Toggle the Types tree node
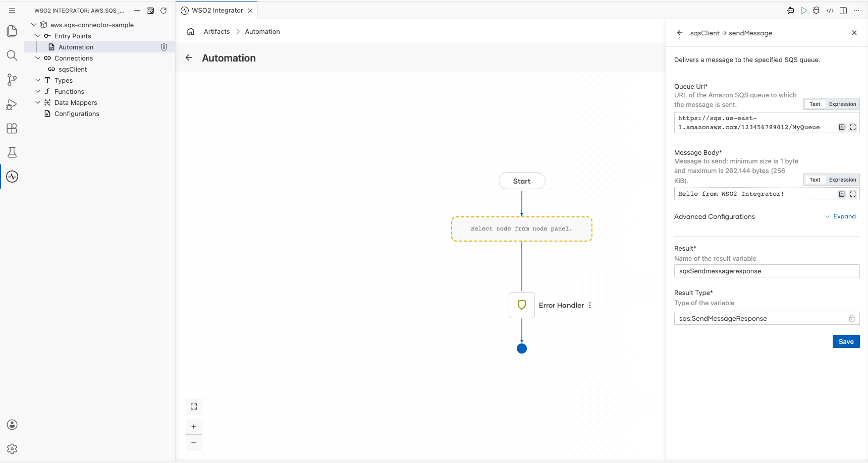The height and width of the screenshot is (463, 868). (38, 80)
